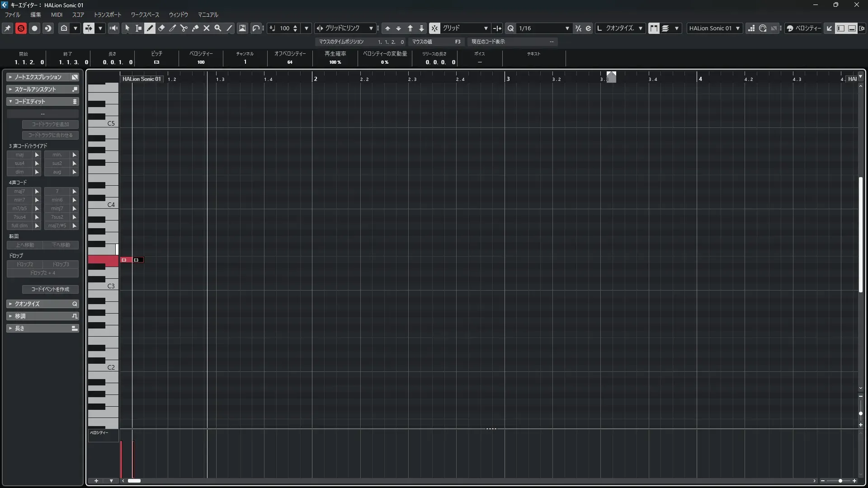This screenshot has height=488, width=868.
Task: Adjust the horizontal zoom slider
Action: pos(840,481)
